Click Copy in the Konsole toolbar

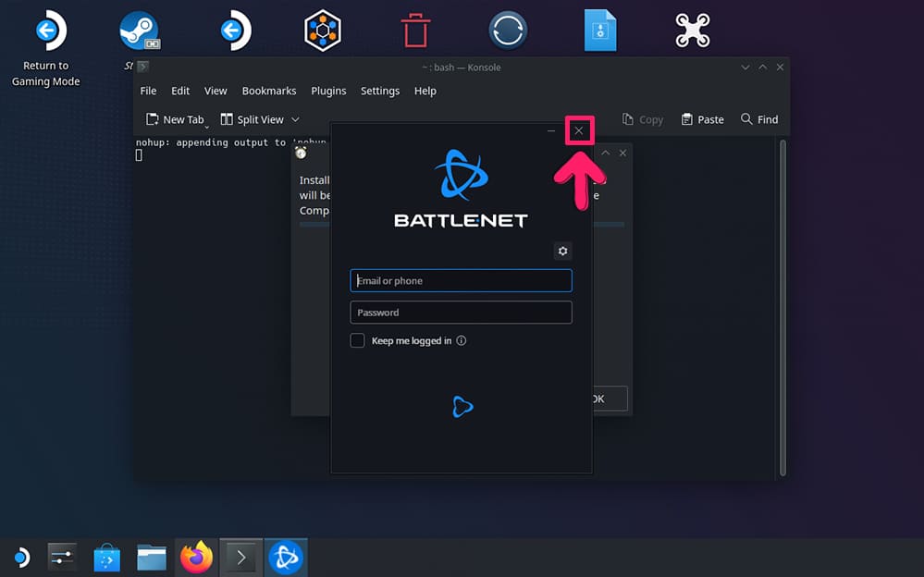point(643,119)
